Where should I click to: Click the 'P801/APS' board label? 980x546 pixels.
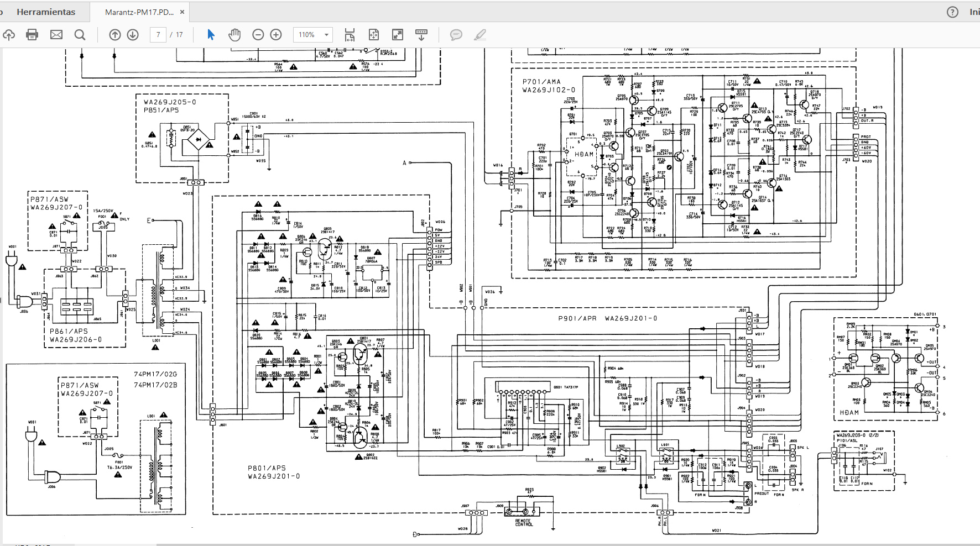point(267,468)
